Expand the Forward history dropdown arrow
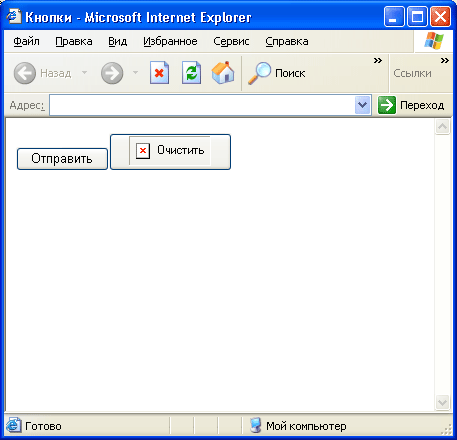Viewport: 457px width, 440px height. coord(135,72)
